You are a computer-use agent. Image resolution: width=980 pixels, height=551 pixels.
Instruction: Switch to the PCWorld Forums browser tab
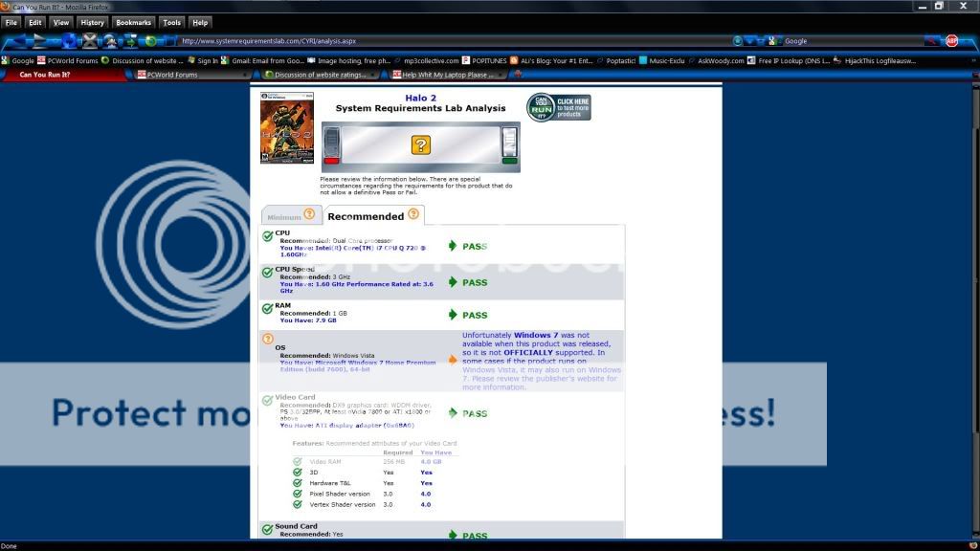192,75
